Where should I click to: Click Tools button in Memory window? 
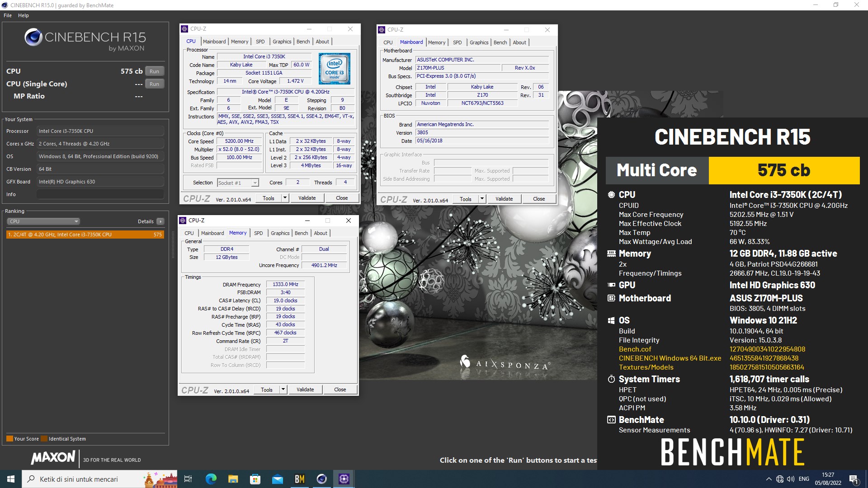(x=267, y=389)
